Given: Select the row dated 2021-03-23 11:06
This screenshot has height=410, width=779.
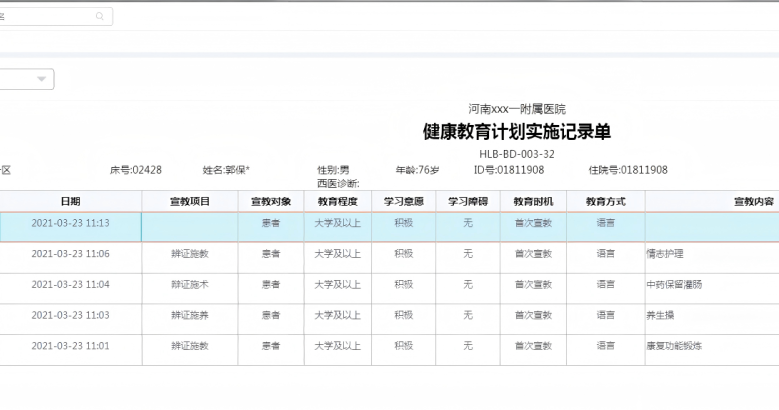Looking at the screenshot, I should pyautogui.click(x=390, y=257).
